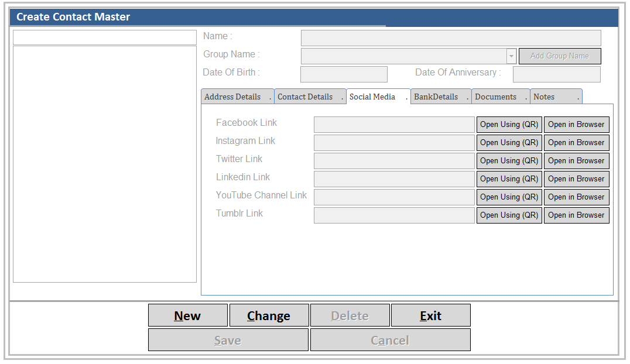Click the Name input field
The height and width of the screenshot is (364, 630).
click(x=451, y=38)
